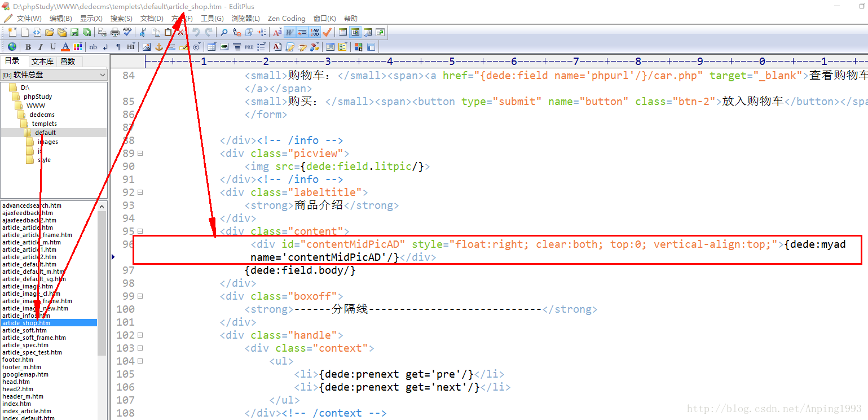Click the Find magnifier icon
Screen dimensions: 868x420
coord(224,32)
